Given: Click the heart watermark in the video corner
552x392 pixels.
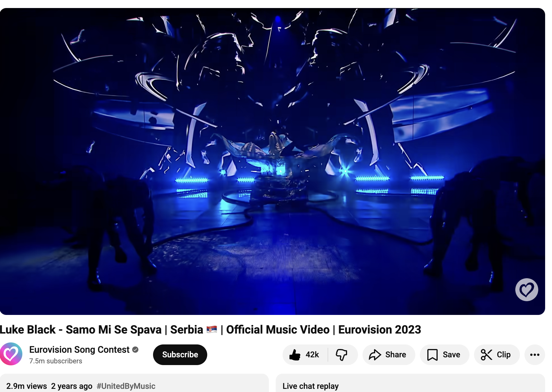Looking at the screenshot, I should [527, 290].
